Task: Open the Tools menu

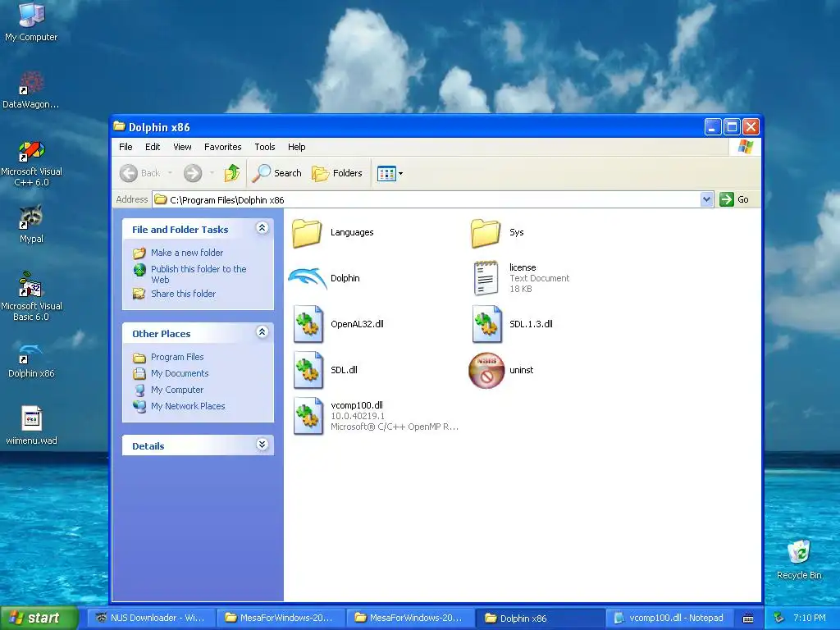Action: 265,147
